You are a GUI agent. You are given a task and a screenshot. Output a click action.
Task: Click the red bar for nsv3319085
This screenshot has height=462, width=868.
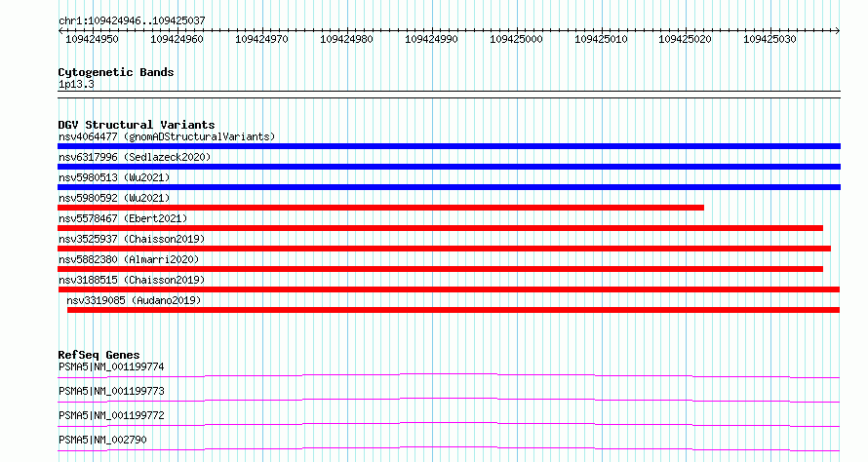(x=454, y=310)
